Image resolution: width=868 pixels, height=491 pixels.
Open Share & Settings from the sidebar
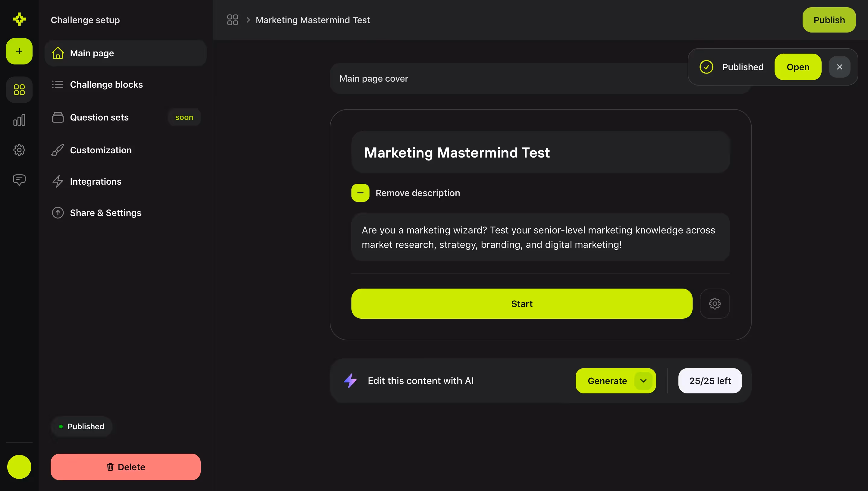[105, 212]
